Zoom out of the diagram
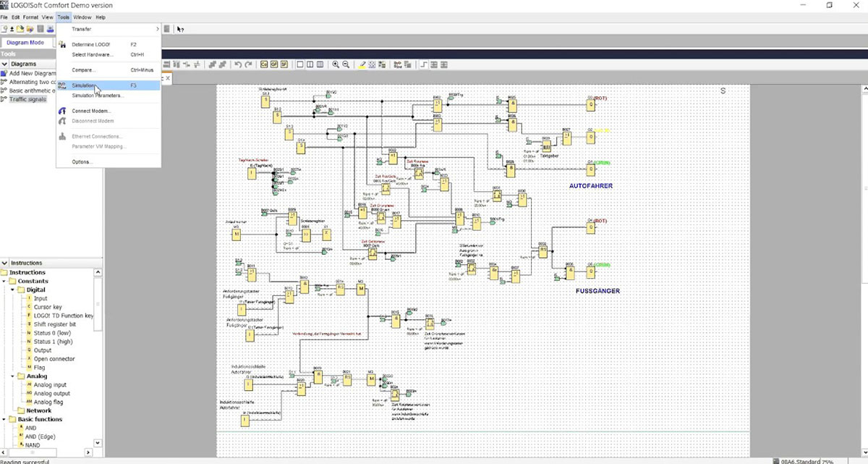 (346, 64)
